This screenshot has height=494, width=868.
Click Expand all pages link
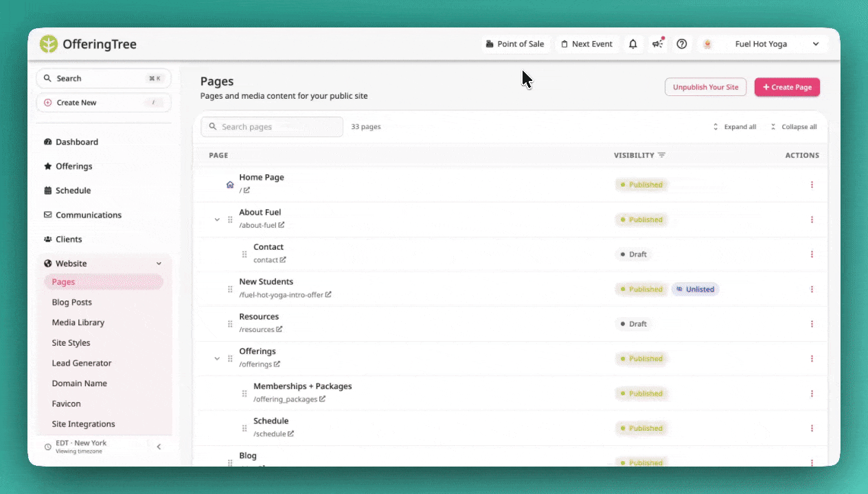734,127
